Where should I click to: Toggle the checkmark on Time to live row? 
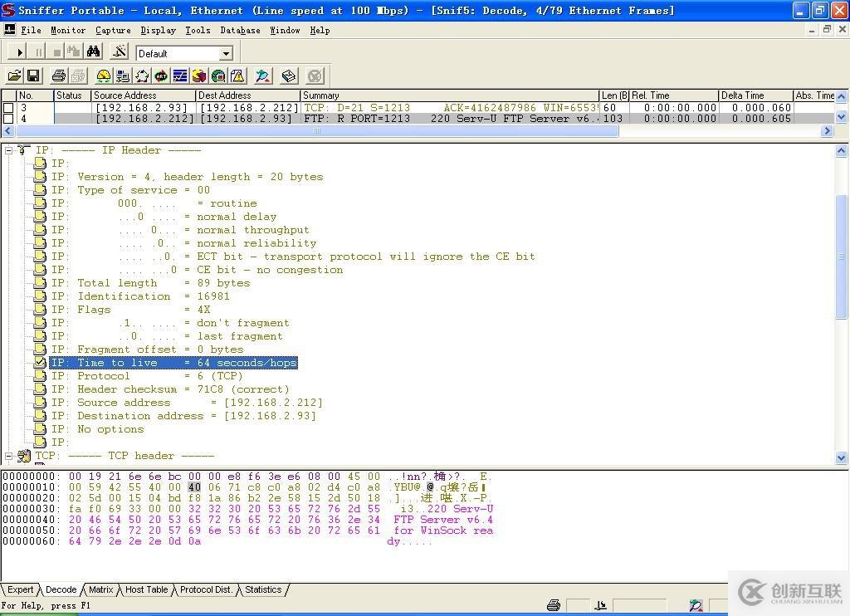click(x=40, y=363)
